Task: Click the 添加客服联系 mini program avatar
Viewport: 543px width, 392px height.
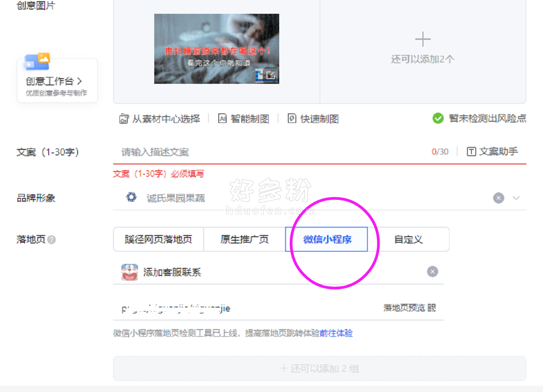Action: click(x=130, y=272)
